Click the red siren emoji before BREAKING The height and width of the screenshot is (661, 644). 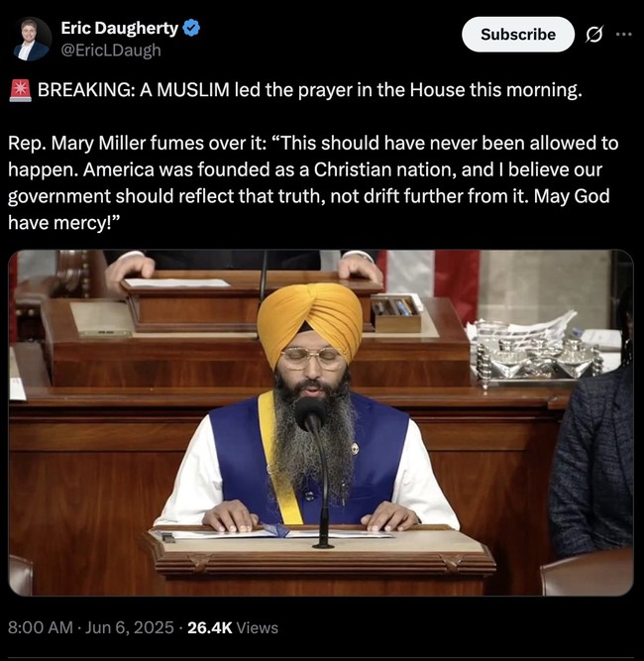click(20, 90)
